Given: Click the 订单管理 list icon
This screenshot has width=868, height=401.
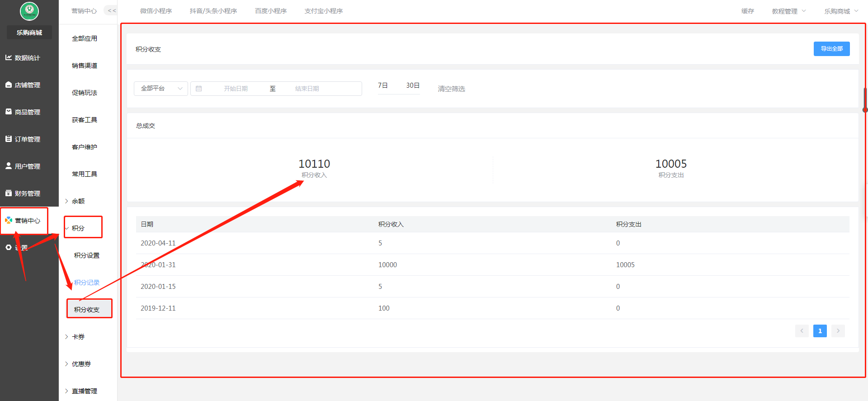Looking at the screenshot, I should [x=9, y=139].
